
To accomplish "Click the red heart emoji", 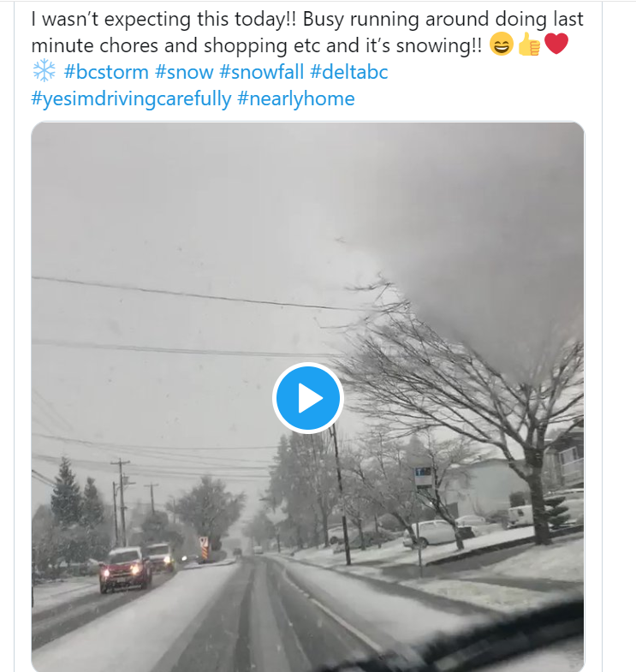I will pos(556,45).
